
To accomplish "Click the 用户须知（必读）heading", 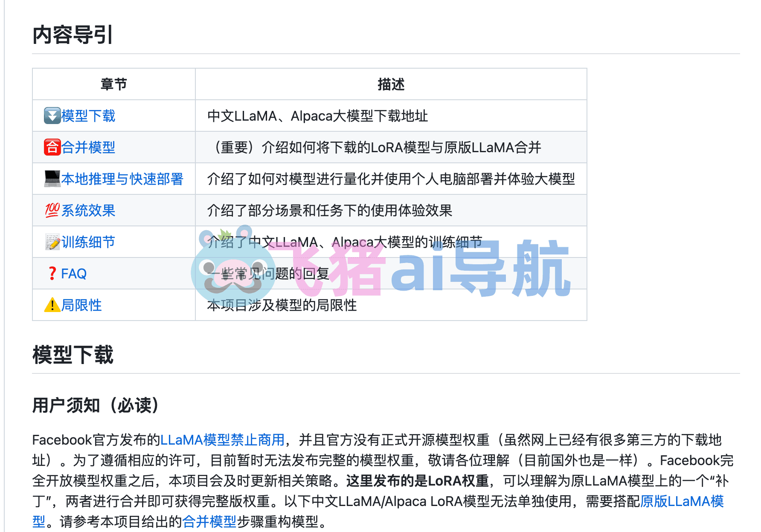I will point(96,405).
